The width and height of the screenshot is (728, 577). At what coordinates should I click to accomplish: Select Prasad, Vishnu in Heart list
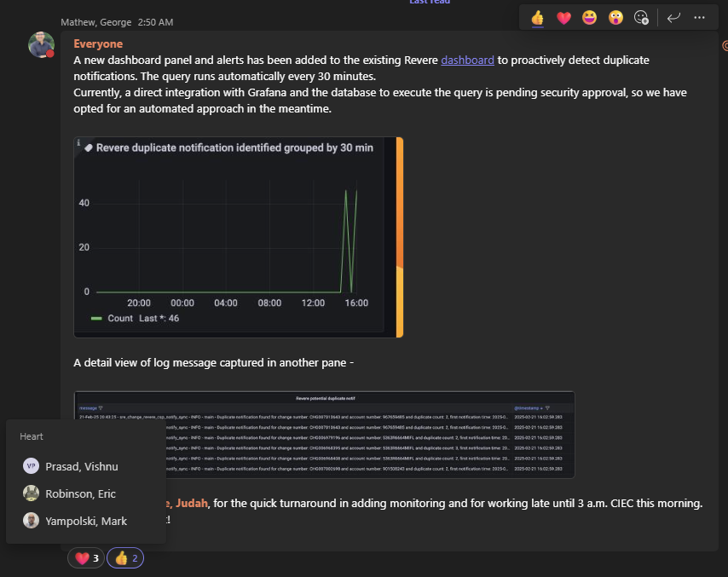(x=86, y=466)
